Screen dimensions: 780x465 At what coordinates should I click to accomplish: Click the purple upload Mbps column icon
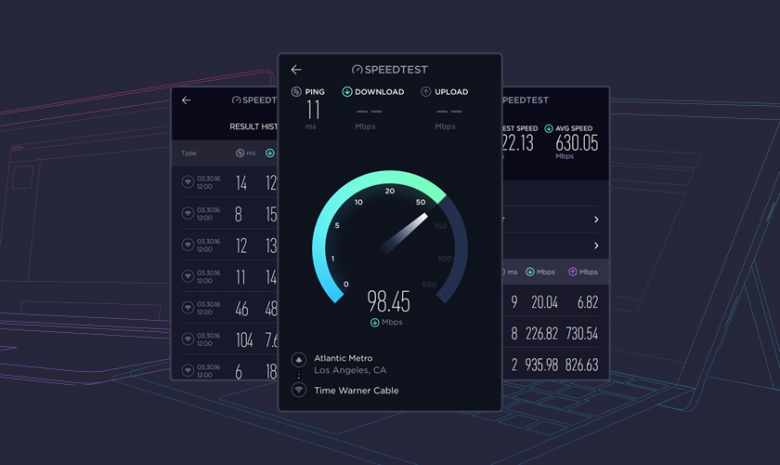(x=573, y=271)
